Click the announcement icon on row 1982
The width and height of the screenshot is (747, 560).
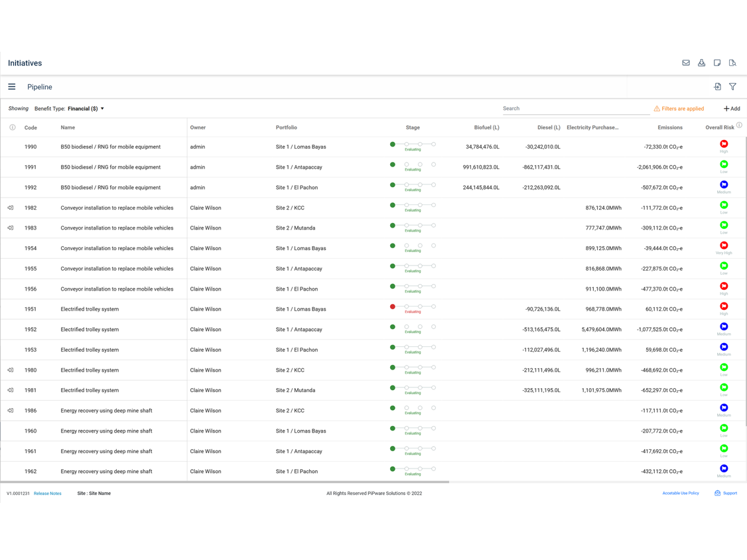click(11, 208)
